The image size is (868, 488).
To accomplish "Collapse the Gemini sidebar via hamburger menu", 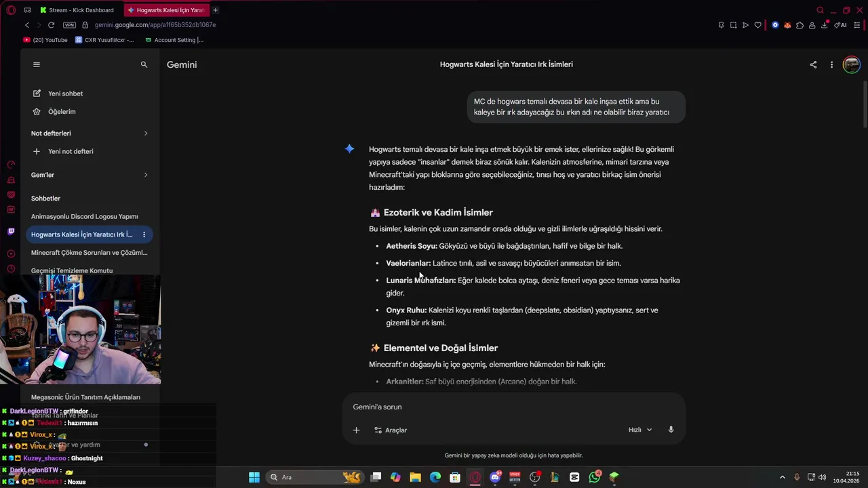I will click(x=37, y=64).
